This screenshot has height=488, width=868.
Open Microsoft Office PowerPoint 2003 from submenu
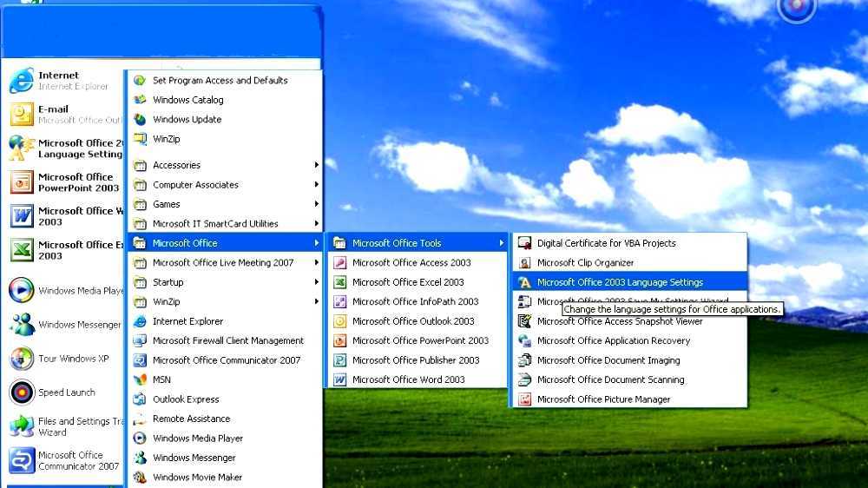click(418, 340)
